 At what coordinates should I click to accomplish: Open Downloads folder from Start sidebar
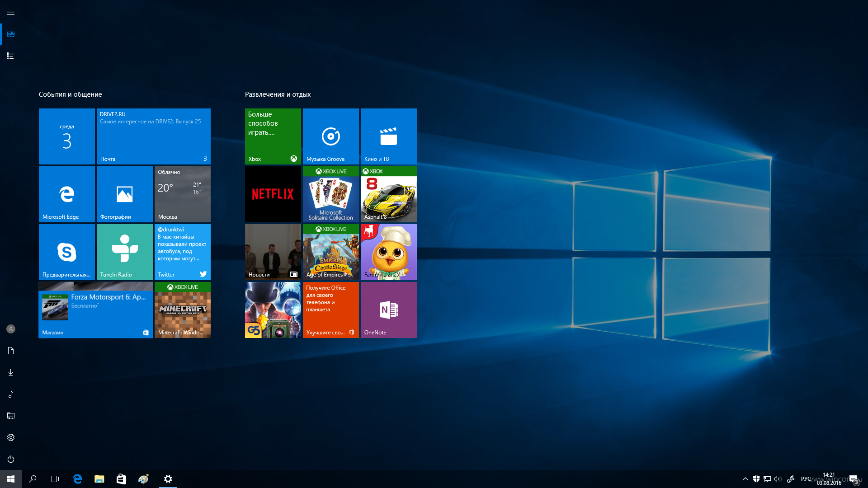coord(11,372)
